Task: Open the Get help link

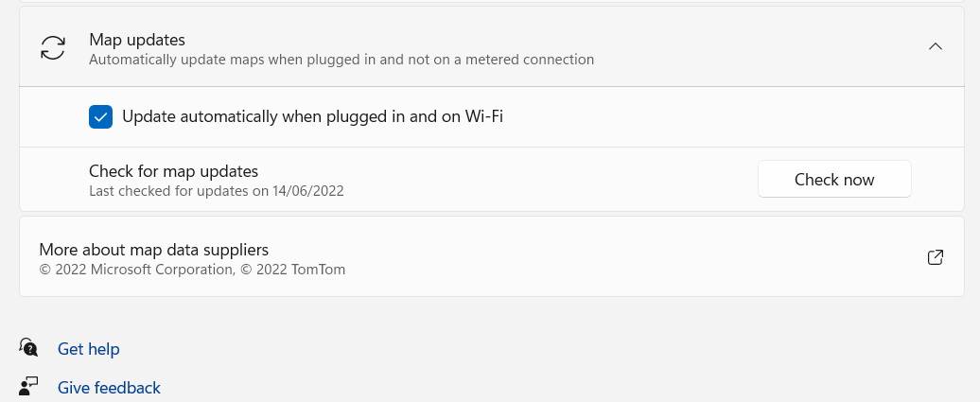Action: click(88, 349)
